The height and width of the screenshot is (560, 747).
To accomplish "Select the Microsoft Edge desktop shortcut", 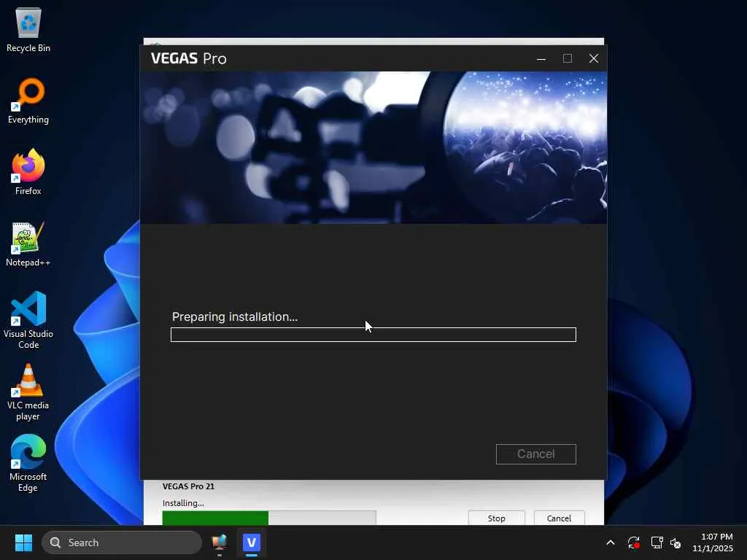I will pos(28,463).
